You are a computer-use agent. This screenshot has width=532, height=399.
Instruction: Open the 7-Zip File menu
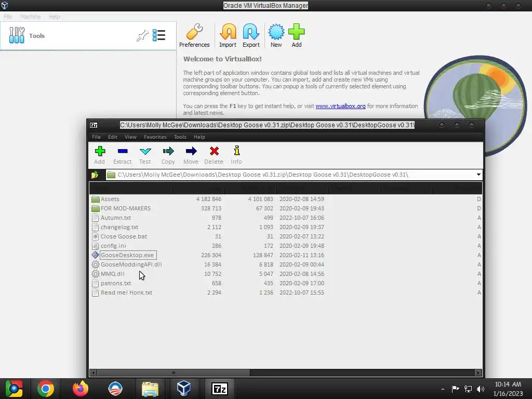[96, 137]
